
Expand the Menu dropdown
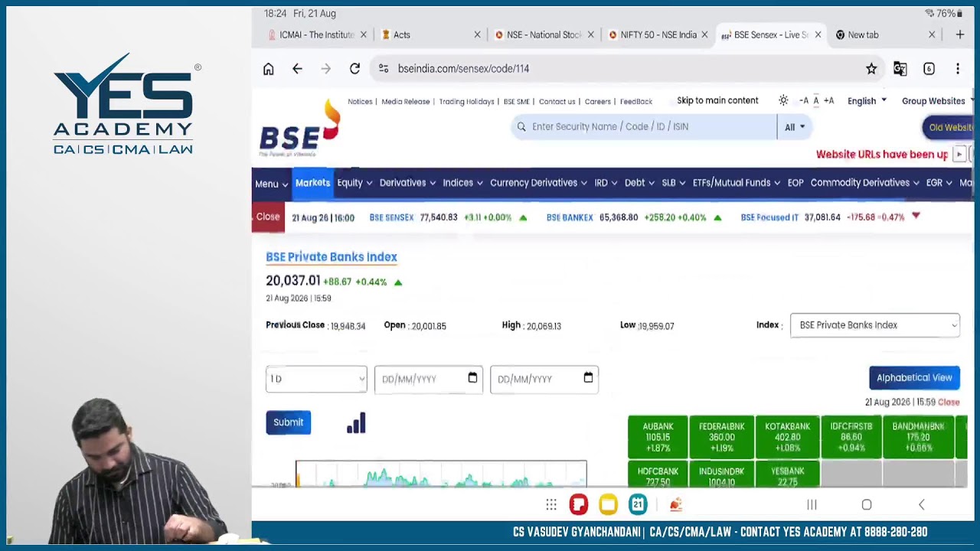click(271, 184)
